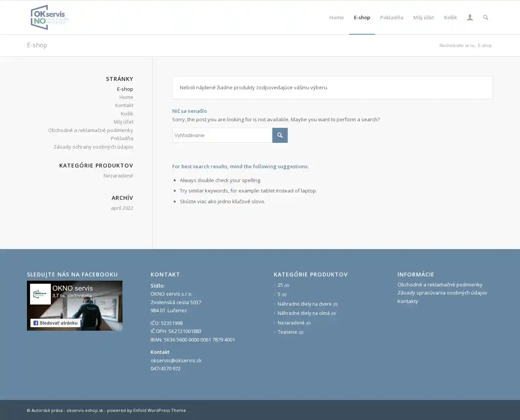This screenshot has height=420, width=520.
Task: Click the OKNO servis logo
Action: point(50,17)
